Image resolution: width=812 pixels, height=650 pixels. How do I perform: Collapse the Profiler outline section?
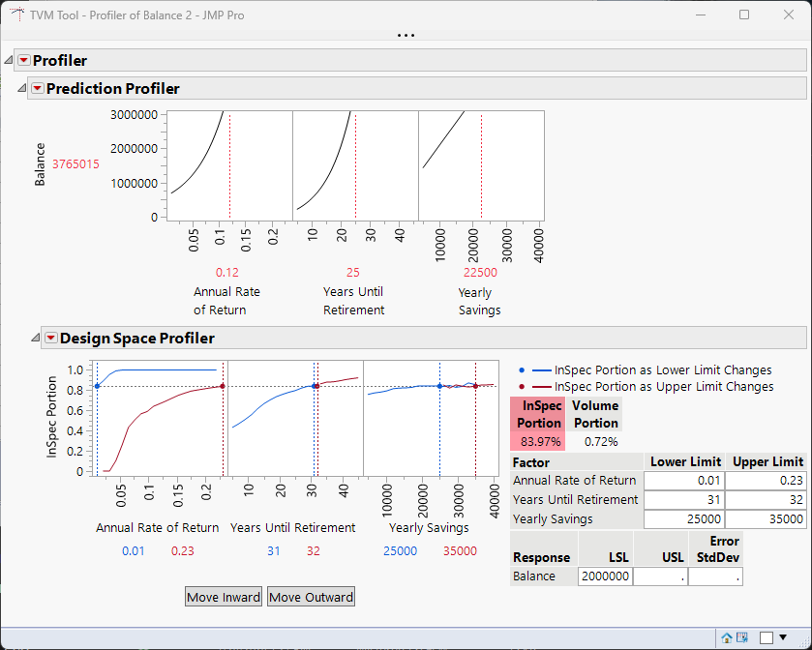(9, 61)
